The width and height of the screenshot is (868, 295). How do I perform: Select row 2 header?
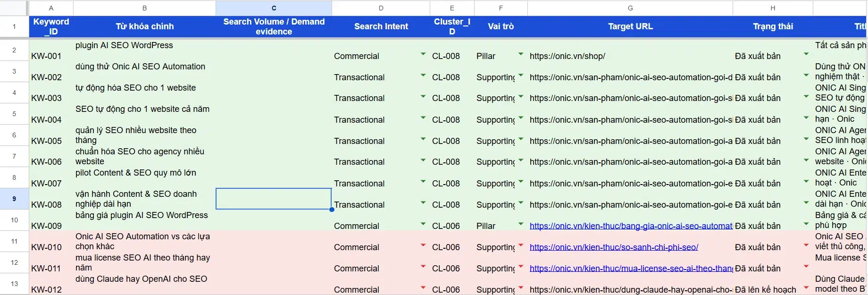tap(14, 50)
